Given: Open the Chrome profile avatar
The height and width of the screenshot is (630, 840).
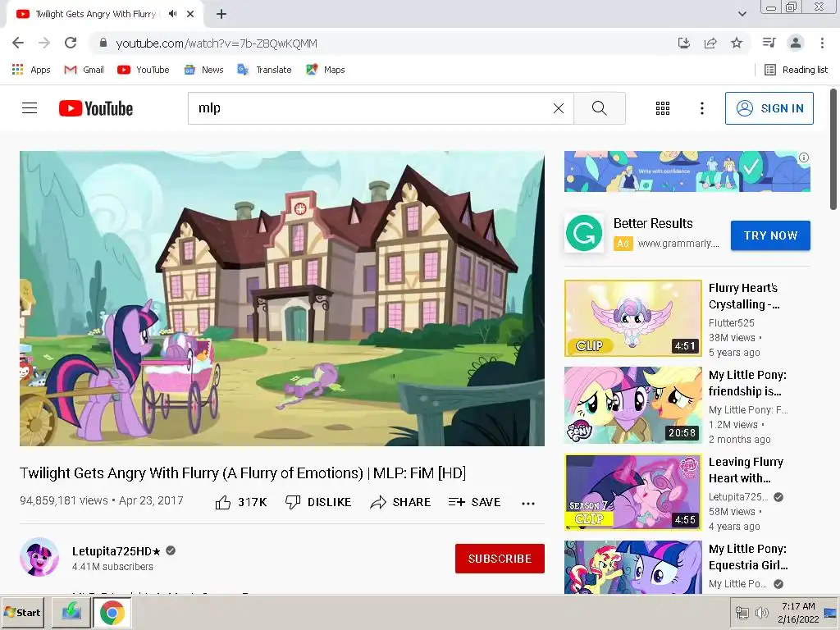Looking at the screenshot, I should [x=796, y=43].
